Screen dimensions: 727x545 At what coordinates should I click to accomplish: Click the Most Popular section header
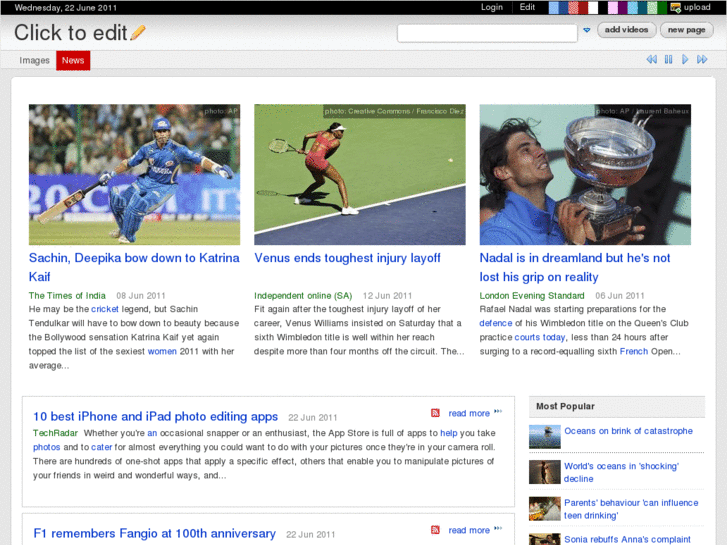pos(617,406)
